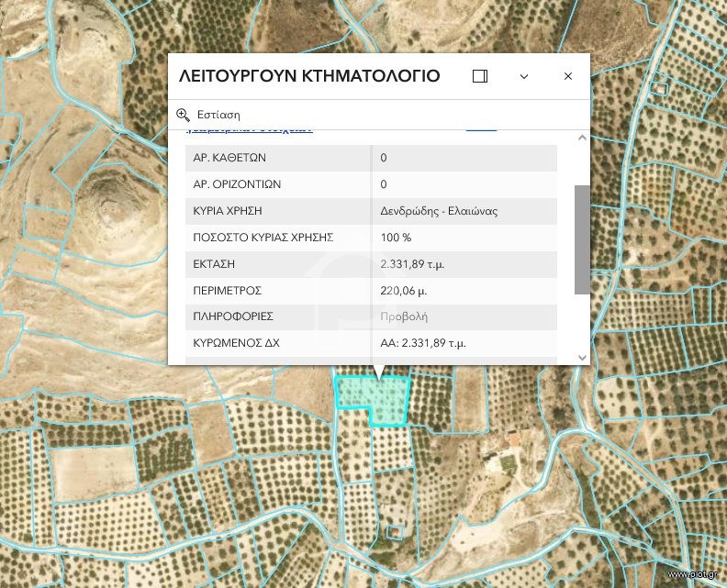Select the 'Δενδρώδης - Ελαιώνας' value
This screenshot has width=727, height=588.
439,211
